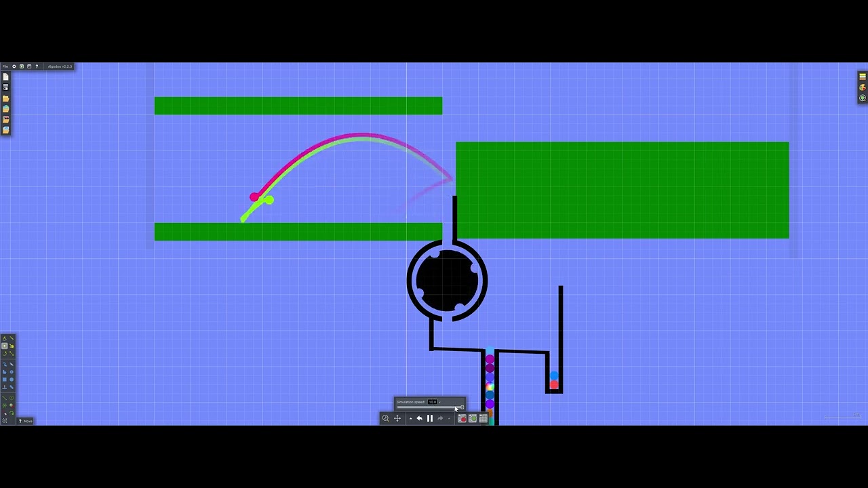Viewport: 868px width, 488px height.
Task: Select the highlighted Move tool
Action: [5, 346]
